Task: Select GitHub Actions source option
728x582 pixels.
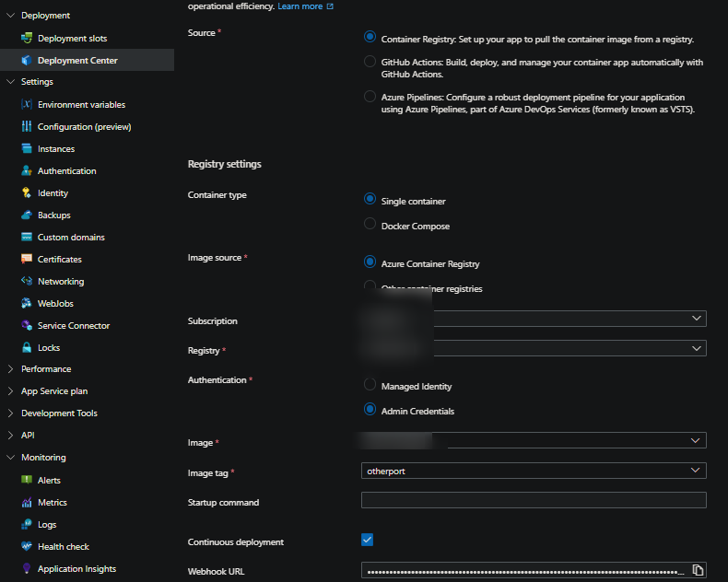Action: click(370, 62)
